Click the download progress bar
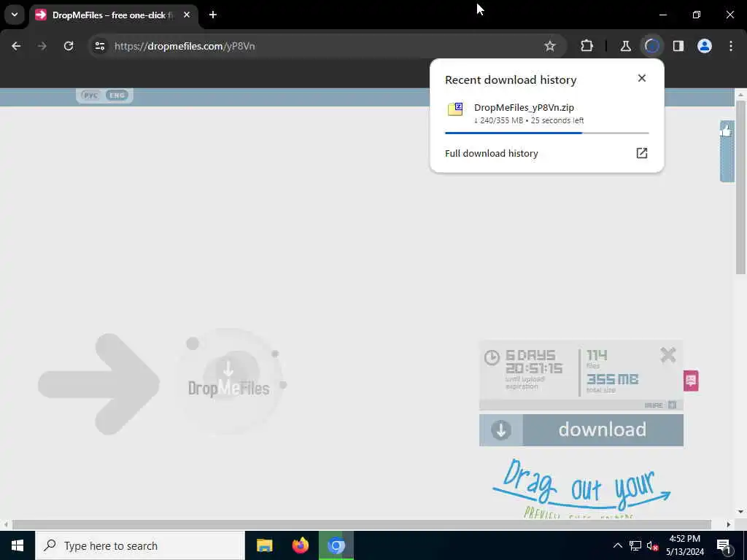Image resolution: width=747 pixels, height=560 pixels. (546, 133)
